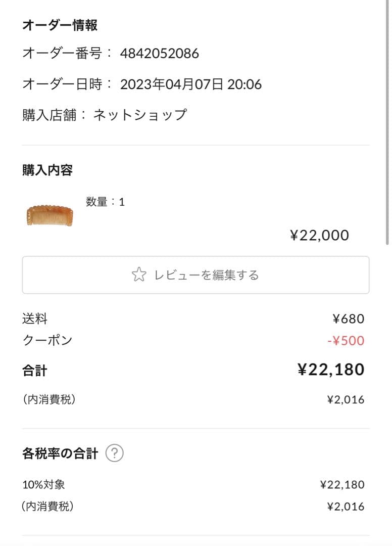Click the ネットショップ store name
This screenshot has width=392, height=546.
tap(140, 115)
